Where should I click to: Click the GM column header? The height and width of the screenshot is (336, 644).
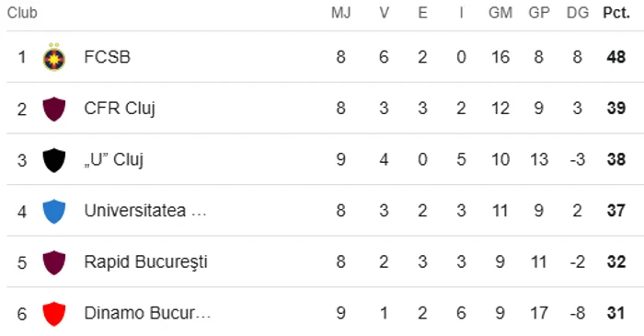click(x=500, y=13)
